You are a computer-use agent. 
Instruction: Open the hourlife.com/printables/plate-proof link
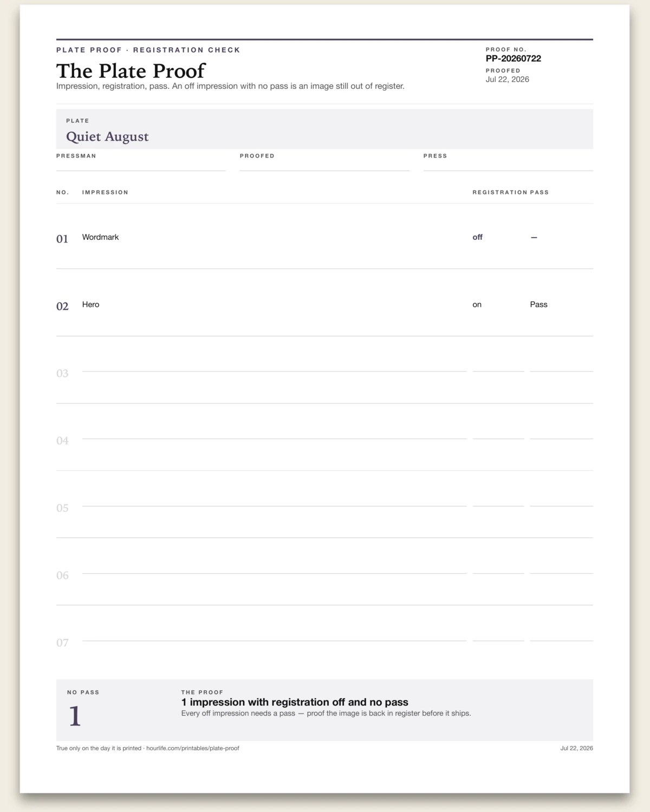pyautogui.click(x=192, y=748)
